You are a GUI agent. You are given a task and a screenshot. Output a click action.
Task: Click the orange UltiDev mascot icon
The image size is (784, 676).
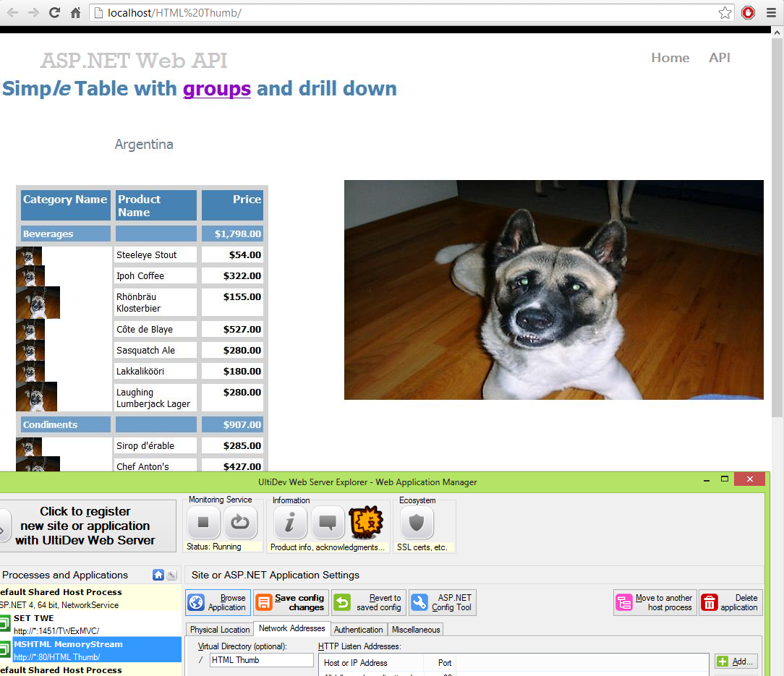click(366, 522)
